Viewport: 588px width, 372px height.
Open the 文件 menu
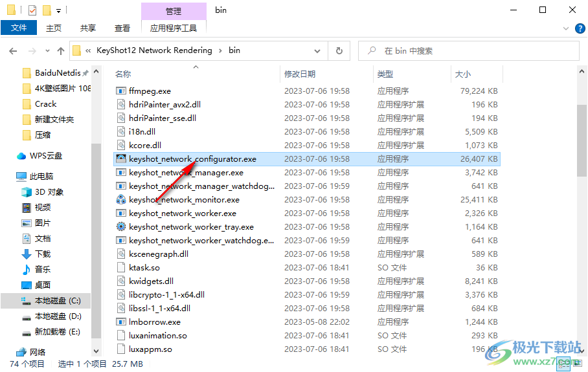point(19,28)
